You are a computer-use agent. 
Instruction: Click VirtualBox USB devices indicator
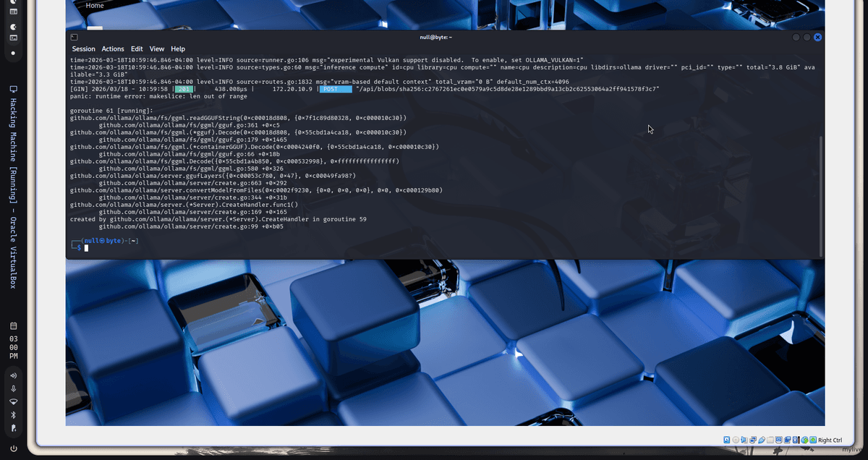pos(762,440)
